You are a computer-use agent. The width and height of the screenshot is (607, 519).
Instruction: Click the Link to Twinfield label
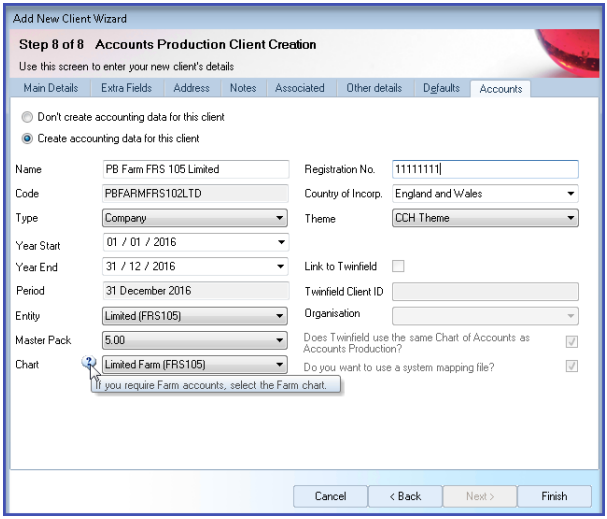coord(340,266)
